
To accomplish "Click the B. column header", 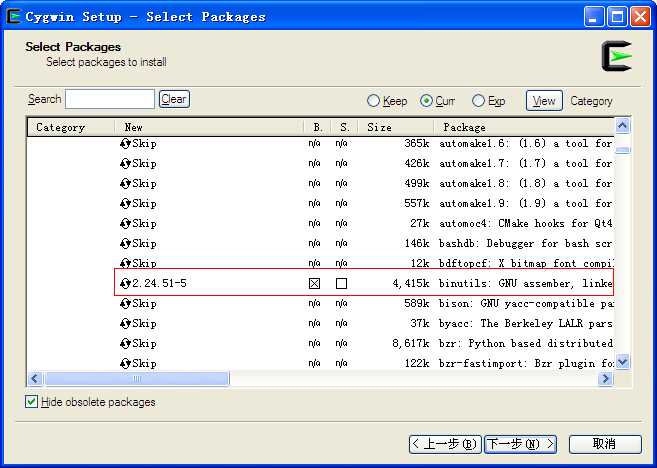I will point(318,127).
